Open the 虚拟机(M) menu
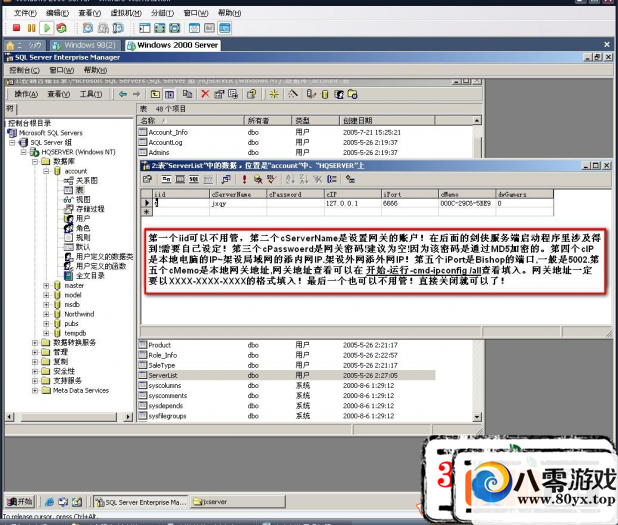Screen dimensions: 618x525 [x=126, y=13]
